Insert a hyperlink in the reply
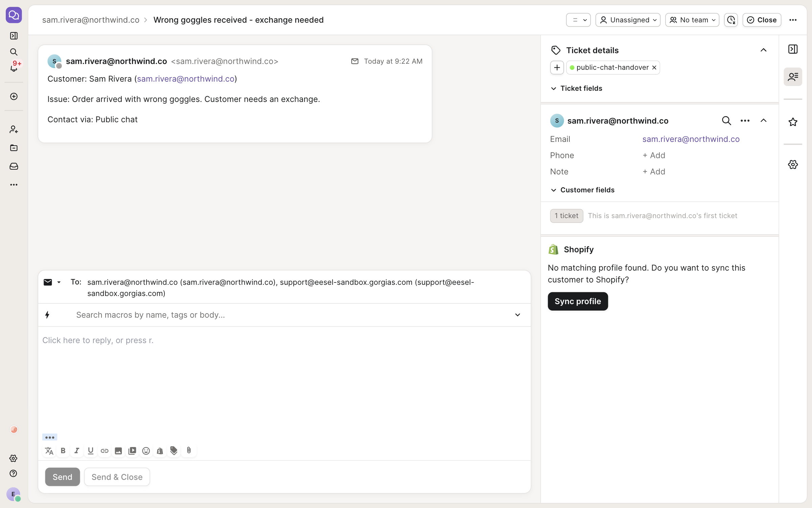 point(105,450)
